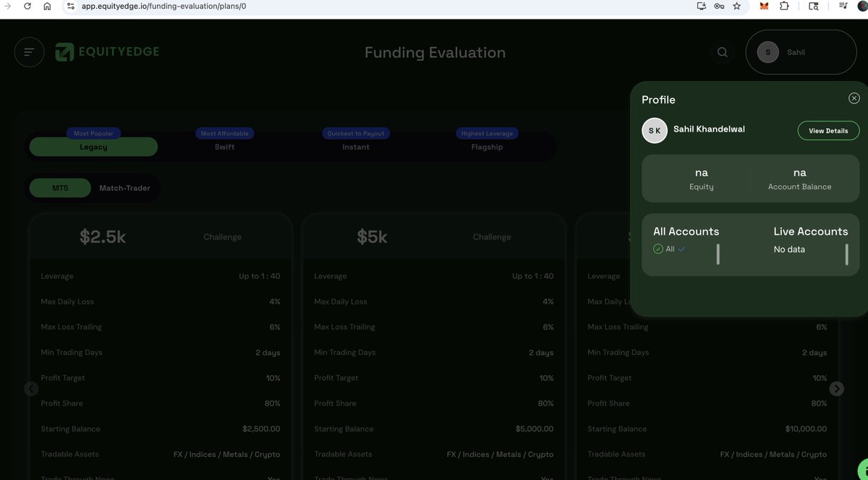
Task: Click All Accounts heading
Action: click(686, 231)
